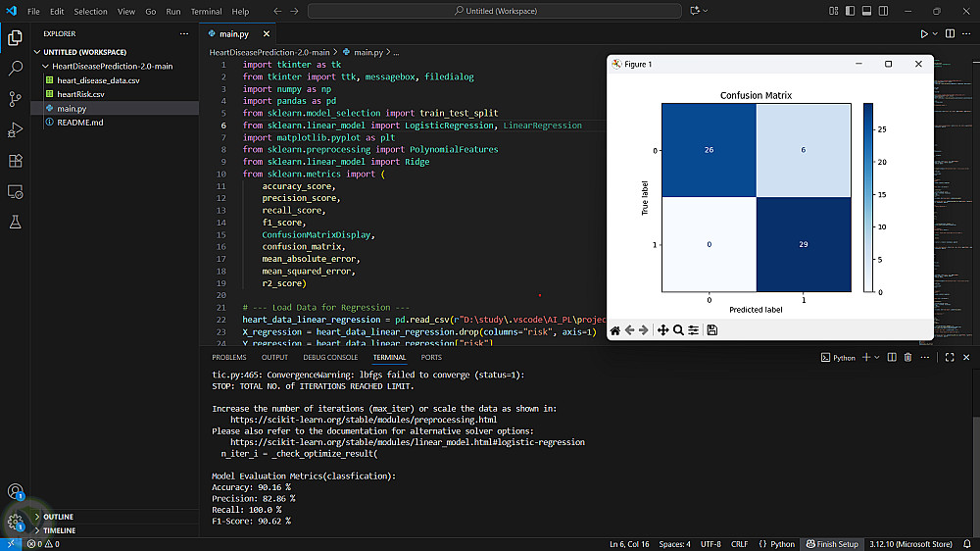Open heart_disease_data.csv in the explorer
This screenshot has width=980, height=551.
[98, 80]
